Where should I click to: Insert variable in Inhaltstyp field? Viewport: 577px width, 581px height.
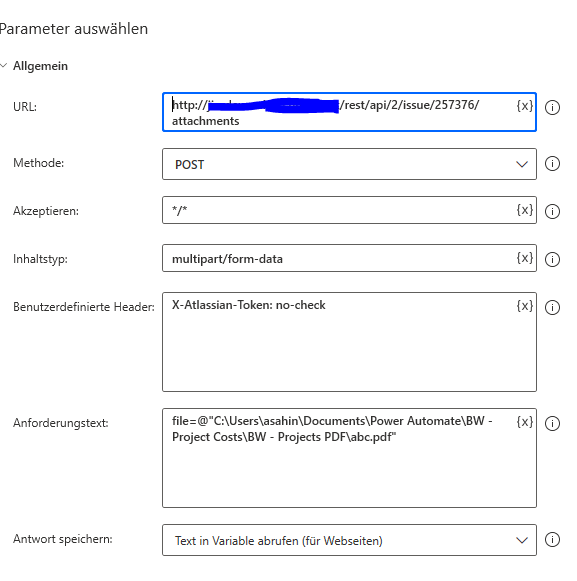pos(525,258)
